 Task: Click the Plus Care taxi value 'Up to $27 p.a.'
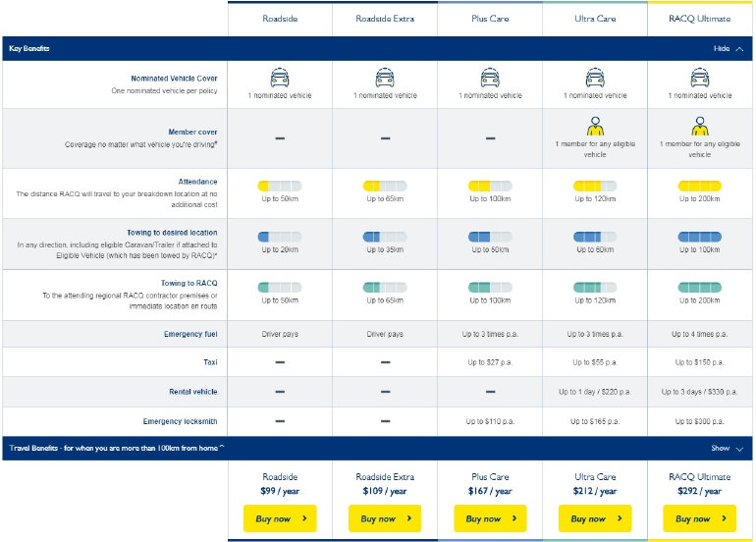click(x=490, y=362)
